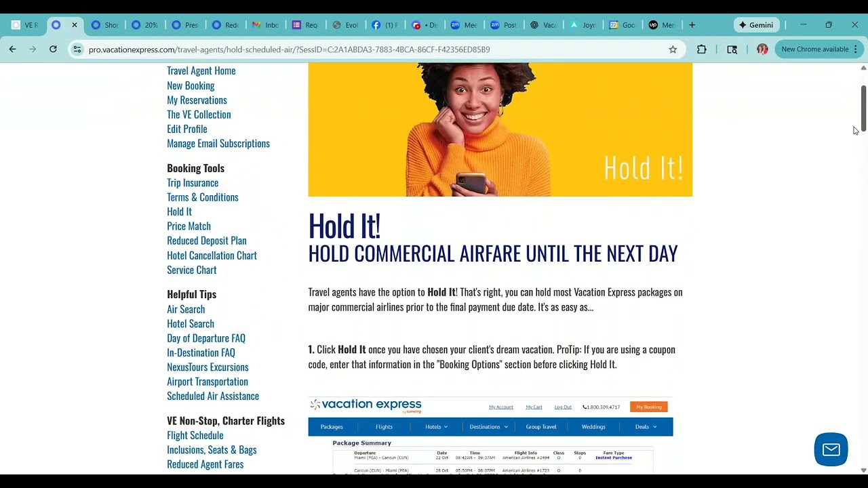This screenshot has width=868, height=488.
Task: Click the icon beside the Extensions button
Action: coord(732,49)
